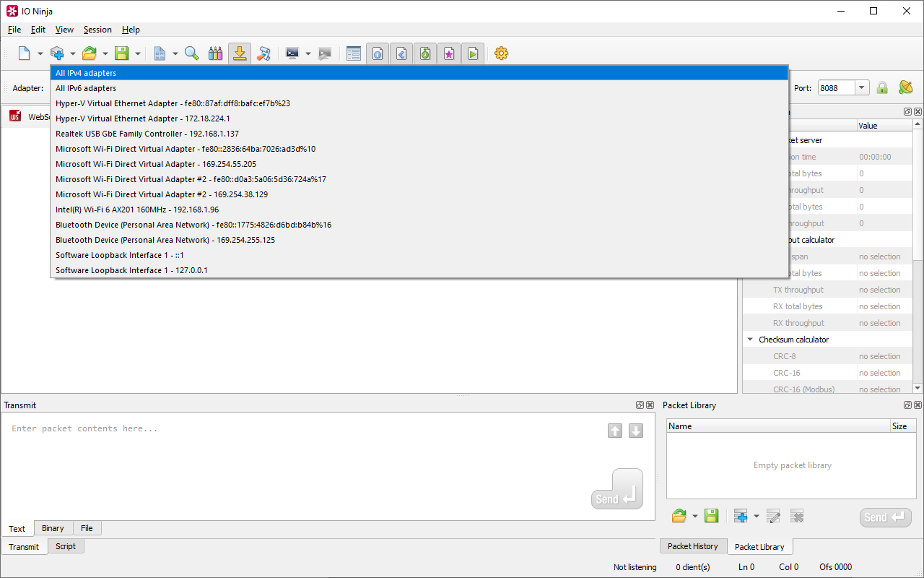Viewport: 924px width, 578px height.
Task: Toggle the scroll-to-bottom download arrow button
Action: [x=240, y=53]
